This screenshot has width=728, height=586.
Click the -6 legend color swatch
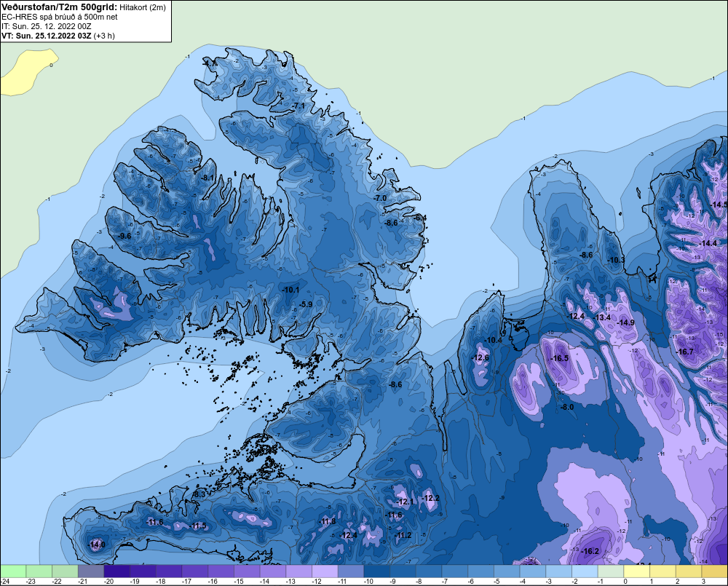(x=481, y=571)
